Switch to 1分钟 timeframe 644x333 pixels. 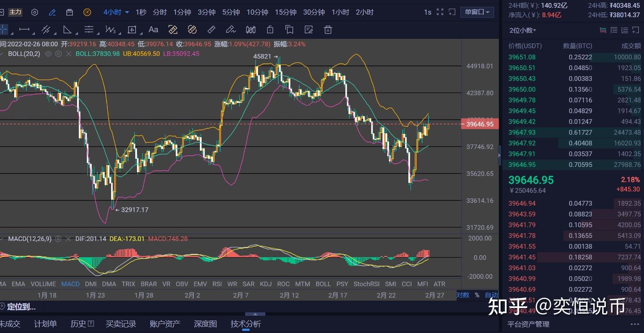click(x=182, y=12)
